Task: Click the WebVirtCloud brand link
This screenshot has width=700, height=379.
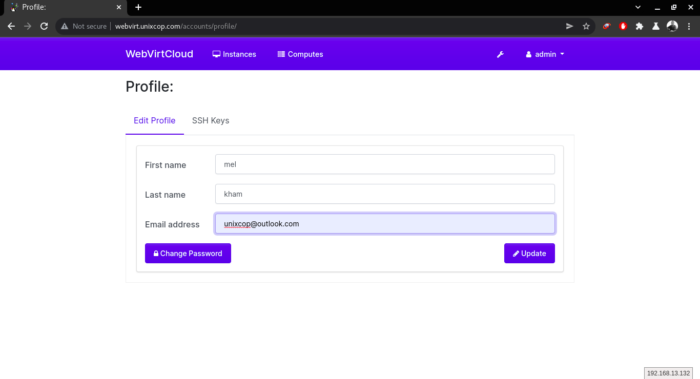Action: tap(159, 54)
